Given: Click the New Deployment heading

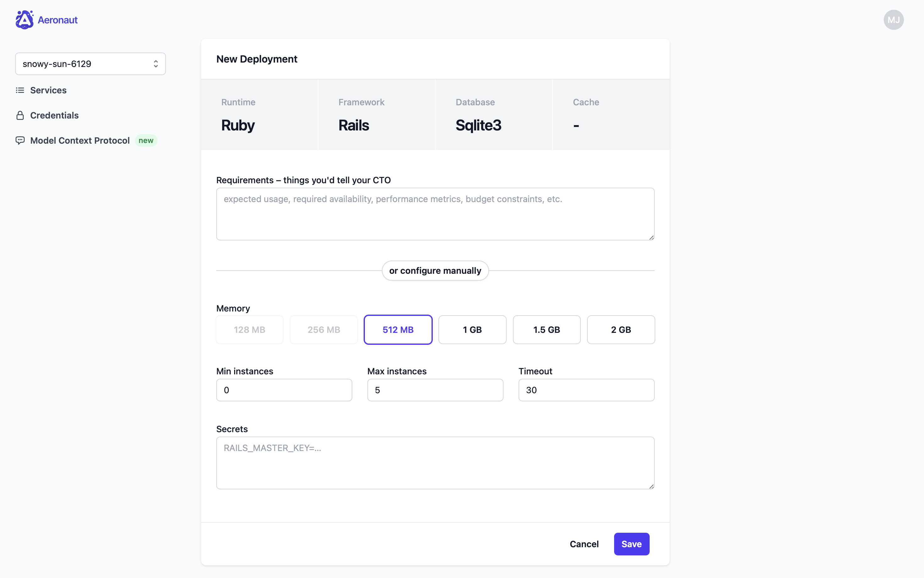Looking at the screenshot, I should [x=257, y=59].
